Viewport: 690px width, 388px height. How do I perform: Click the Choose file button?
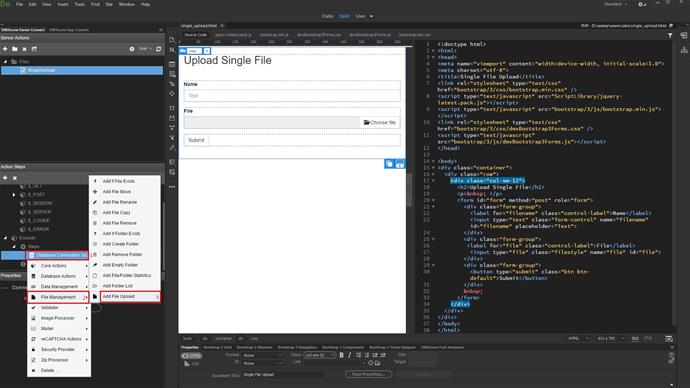click(380, 123)
